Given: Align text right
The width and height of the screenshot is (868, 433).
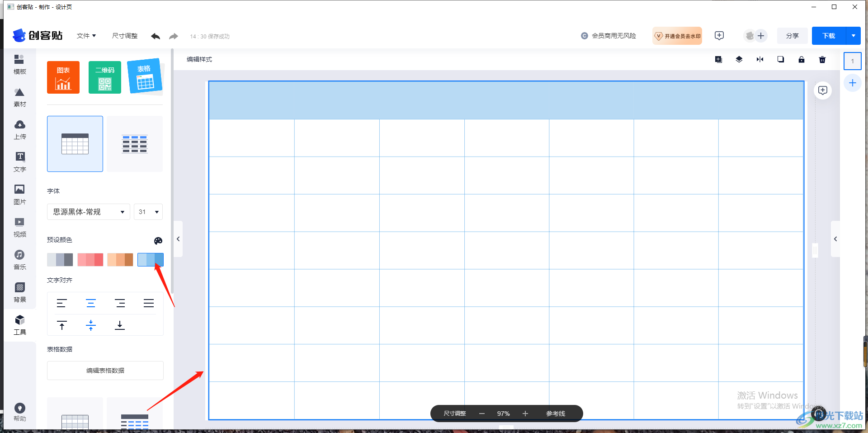Looking at the screenshot, I should click(120, 303).
